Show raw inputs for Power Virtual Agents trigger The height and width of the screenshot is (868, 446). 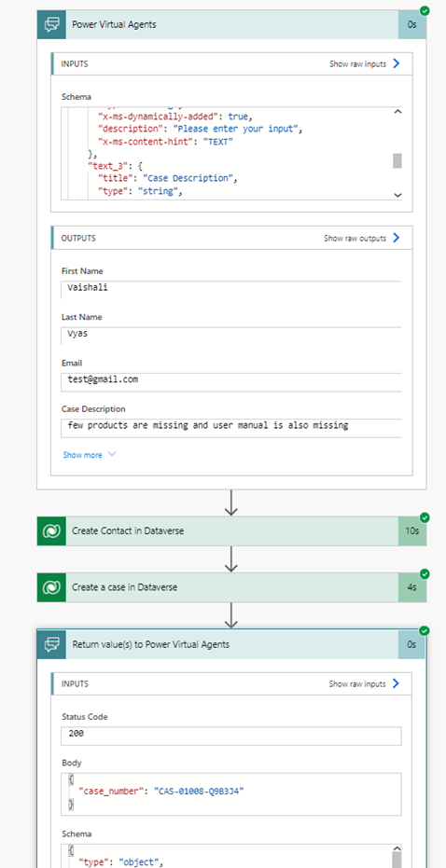point(364,63)
